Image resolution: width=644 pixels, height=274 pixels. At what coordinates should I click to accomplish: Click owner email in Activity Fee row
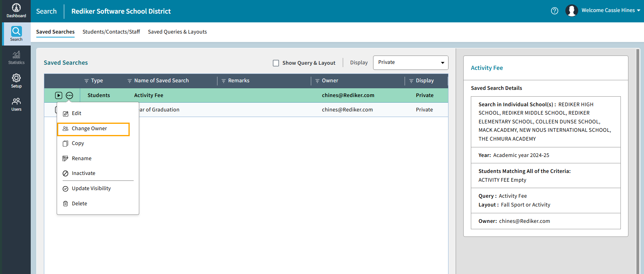click(348, 95)
